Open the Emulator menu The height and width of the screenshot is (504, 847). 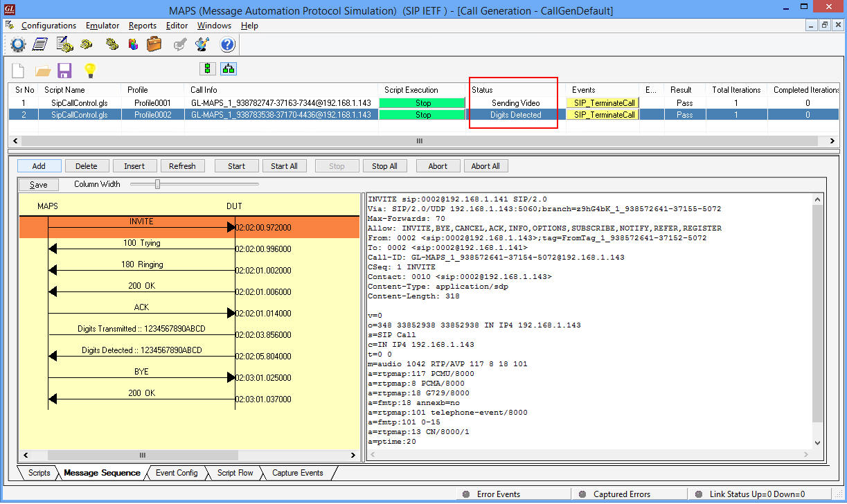[102, 26]
